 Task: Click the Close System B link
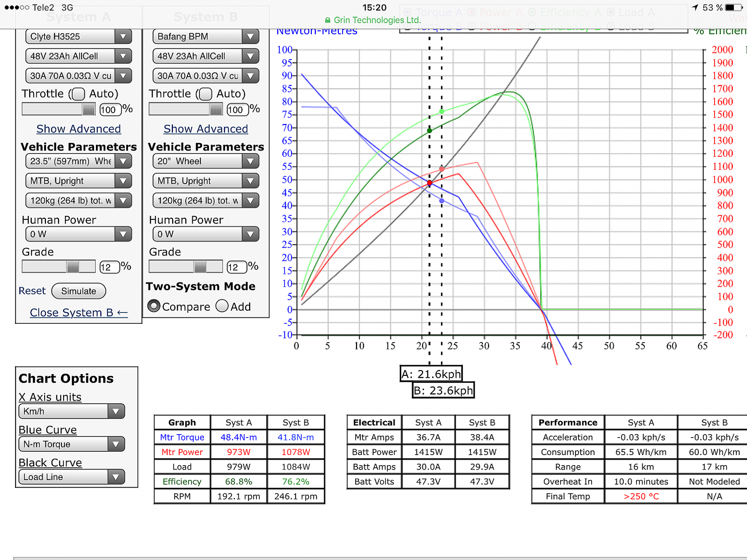[x=78, y=312]
